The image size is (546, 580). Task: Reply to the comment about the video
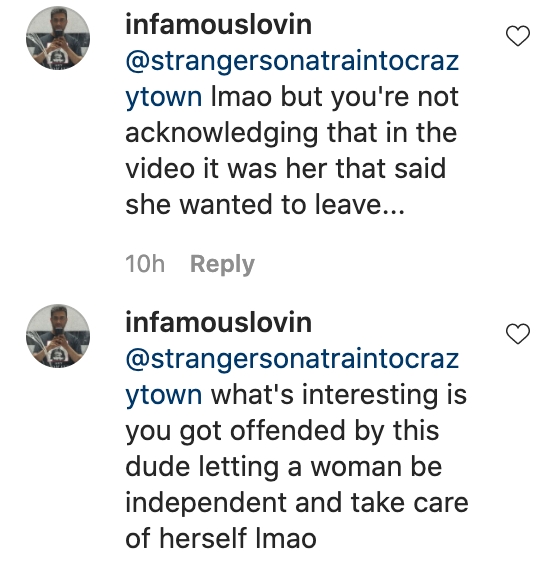pos(222,264)
